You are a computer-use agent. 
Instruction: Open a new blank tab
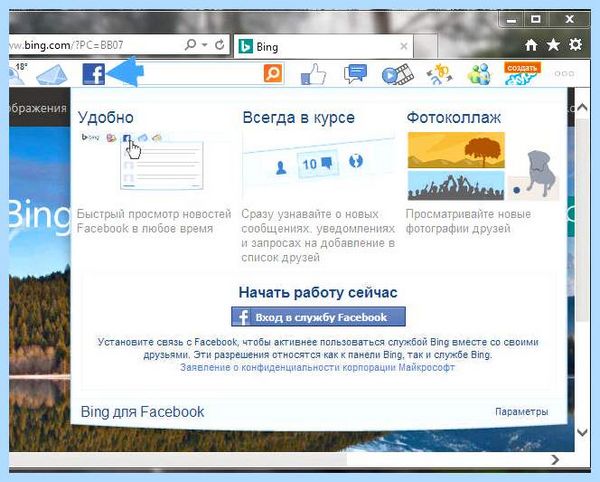point(426,47)
